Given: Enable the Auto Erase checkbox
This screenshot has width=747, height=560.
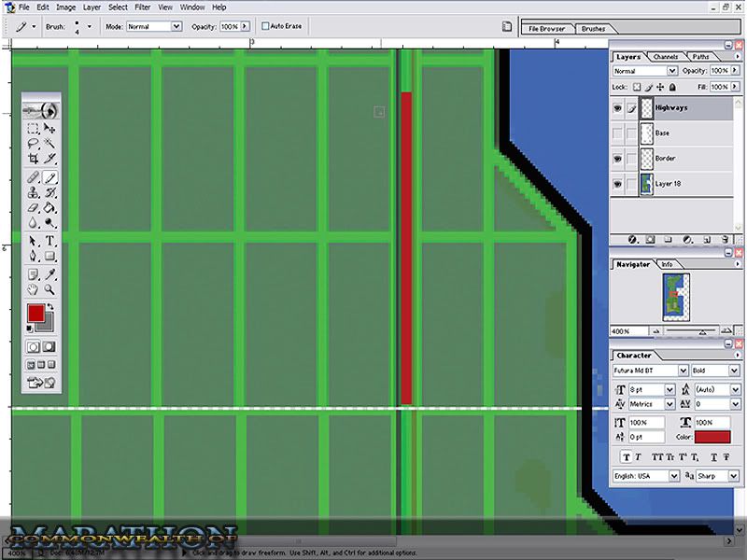Looking at the screenshot, I should 266,26.
